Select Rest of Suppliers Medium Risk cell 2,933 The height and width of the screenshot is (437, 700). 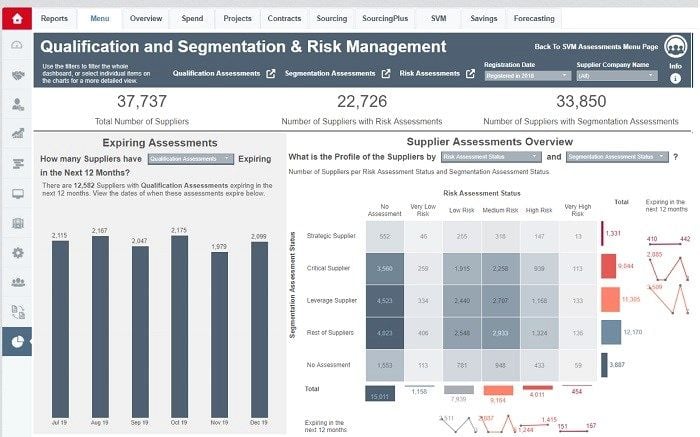pos(500,333)
